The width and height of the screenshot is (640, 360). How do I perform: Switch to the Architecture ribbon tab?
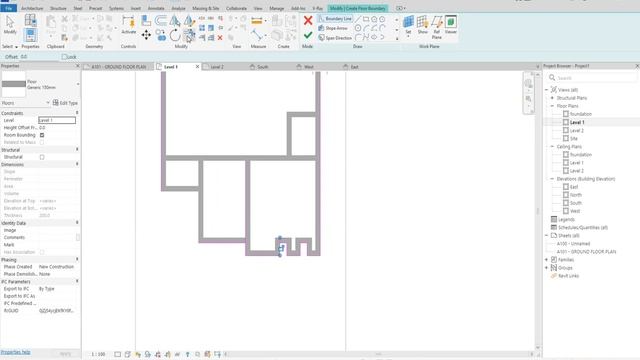(x=32, y=8)
